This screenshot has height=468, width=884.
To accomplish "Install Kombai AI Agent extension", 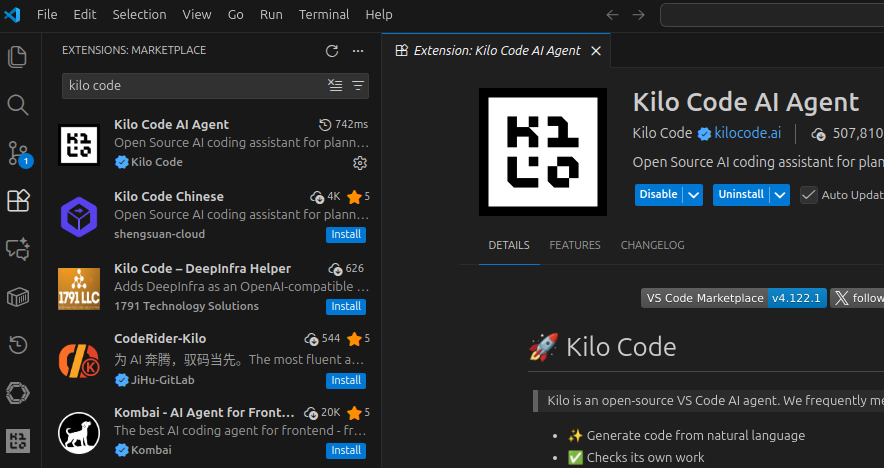I will pyautogui.click(x=346, y=451).
